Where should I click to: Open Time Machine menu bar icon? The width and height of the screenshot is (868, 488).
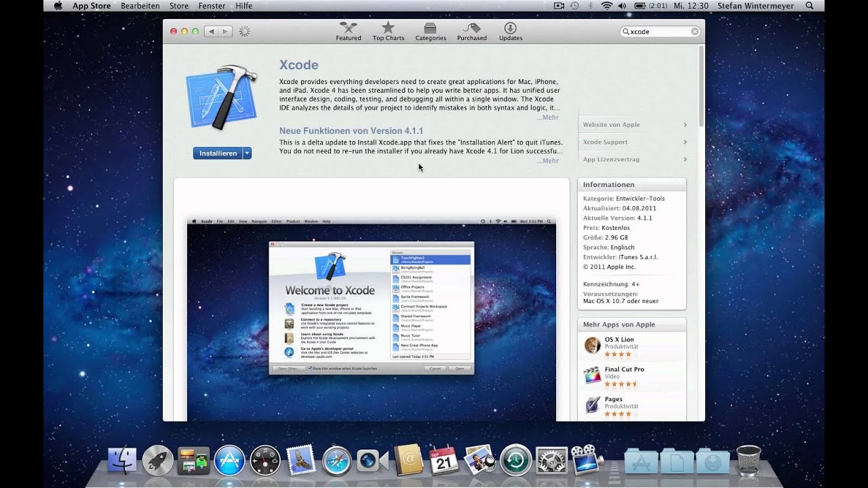[x=575, y=5]
